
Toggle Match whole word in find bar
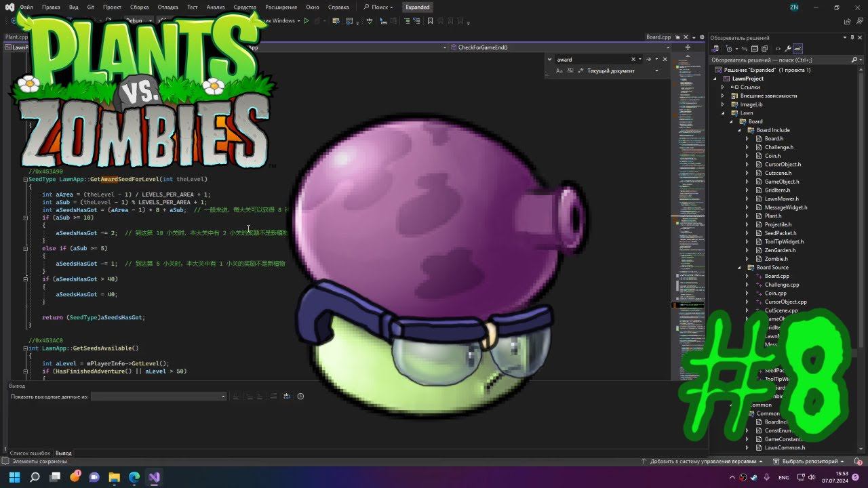point(570,70)
